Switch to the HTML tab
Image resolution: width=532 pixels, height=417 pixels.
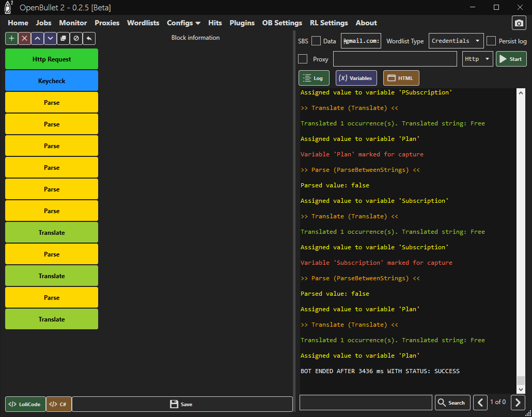[x=401, y=78]
